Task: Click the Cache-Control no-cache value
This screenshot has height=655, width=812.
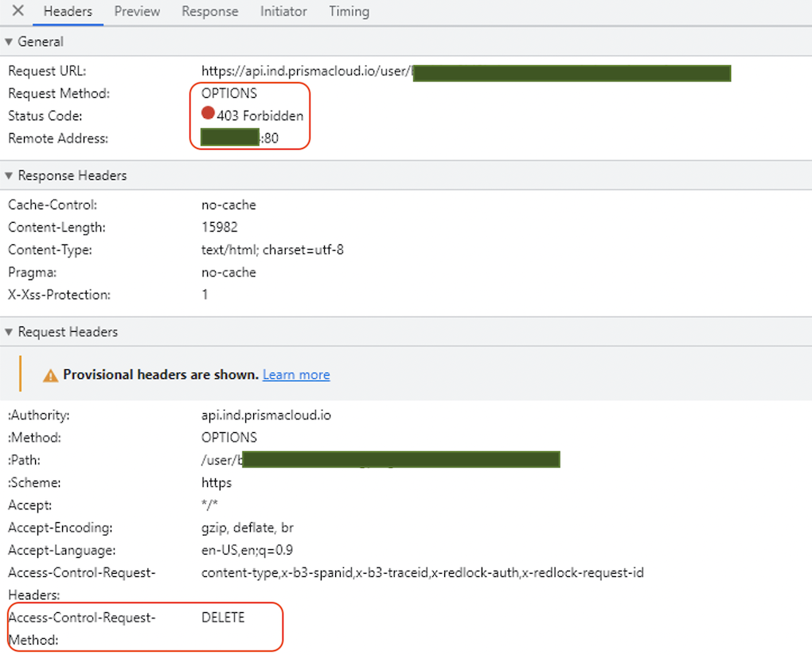Action: tap(228, 205)
